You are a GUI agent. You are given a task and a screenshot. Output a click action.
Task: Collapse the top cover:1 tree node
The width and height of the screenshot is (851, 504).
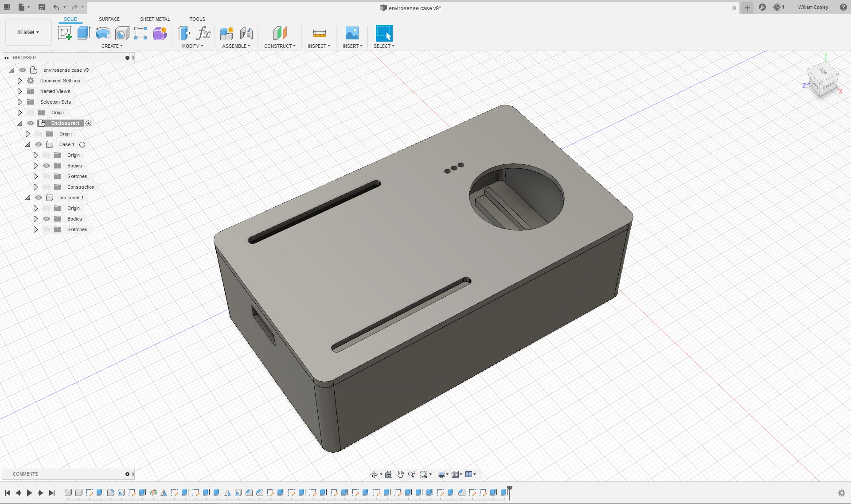tap(27, 198)
